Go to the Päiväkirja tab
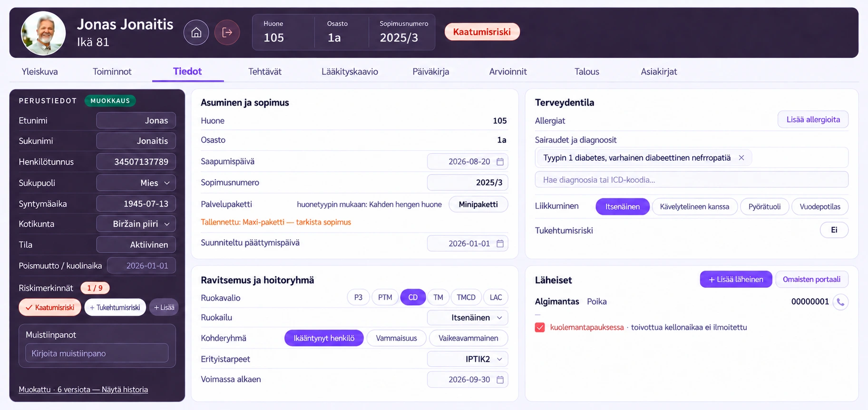Screen dimensions: 868x410 tap(430, 72)
